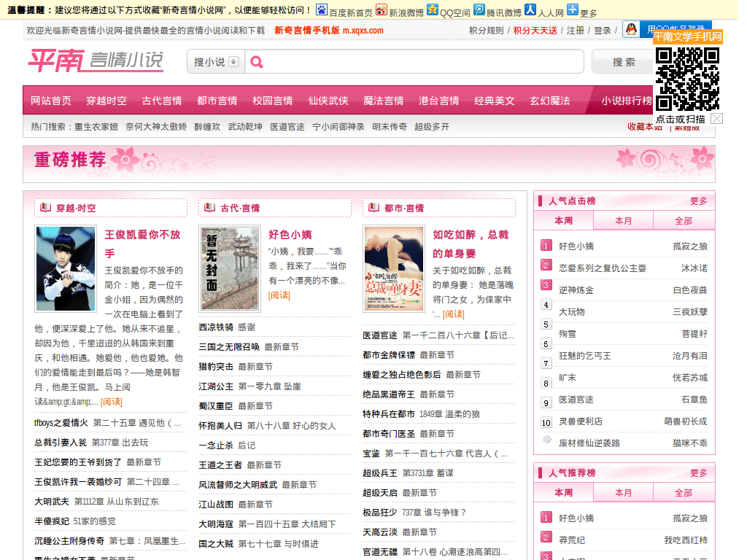Click 灵兽便利店 ranked tenth

coord(580,421)
